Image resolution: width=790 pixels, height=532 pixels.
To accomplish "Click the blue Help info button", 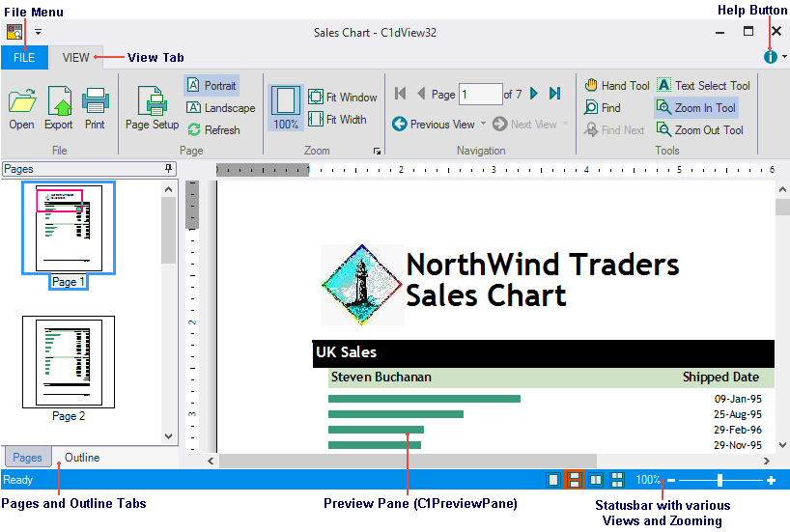I will (771, 57).
